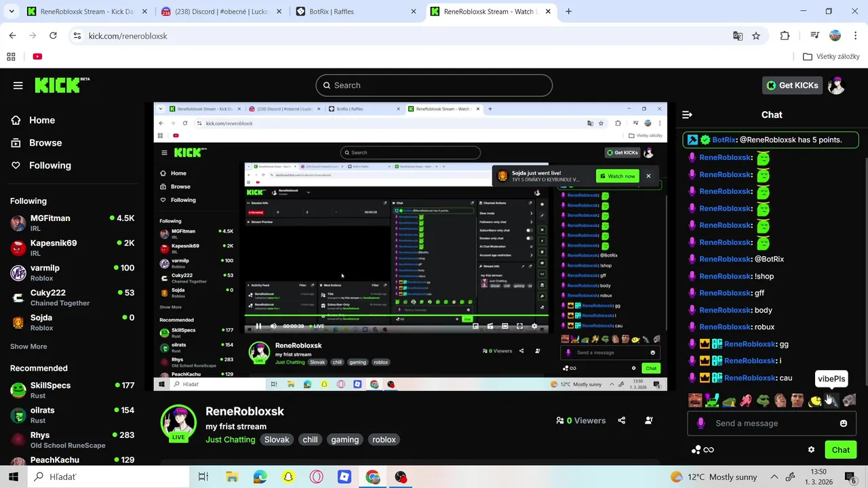The width and height of the screenshot is (868, 488).
Task: Open Cuky222 channel in Following list
Action: [73, 297]
